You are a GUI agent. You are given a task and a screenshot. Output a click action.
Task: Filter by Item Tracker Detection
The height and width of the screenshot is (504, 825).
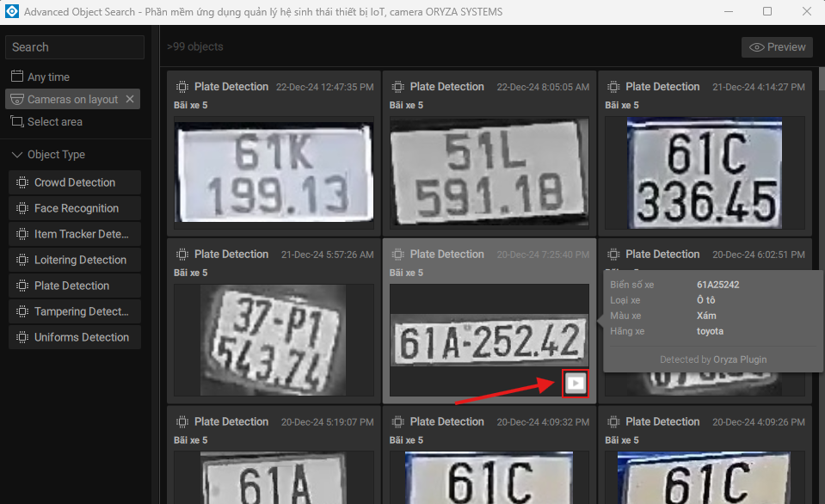click(x=75, y=234)
